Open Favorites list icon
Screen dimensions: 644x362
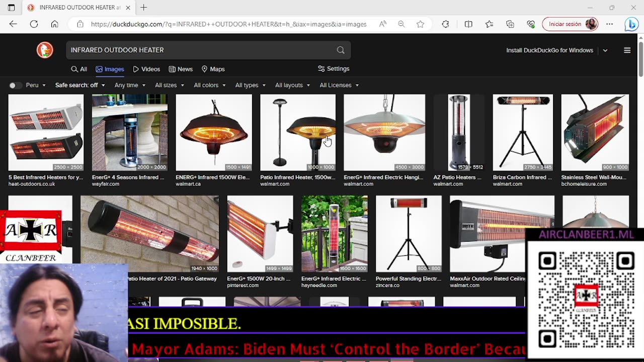(x=489, y=24)
